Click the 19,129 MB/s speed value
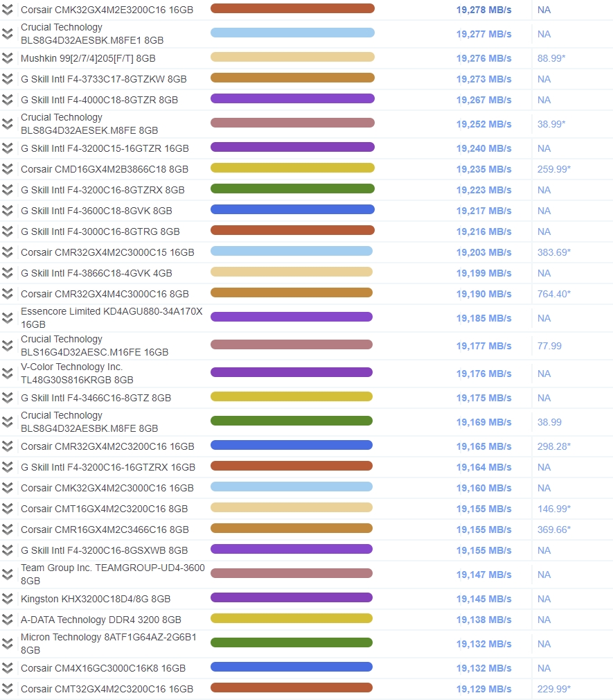Image resolution: width=613 pixels, height=700 pixels. (483, 689)
